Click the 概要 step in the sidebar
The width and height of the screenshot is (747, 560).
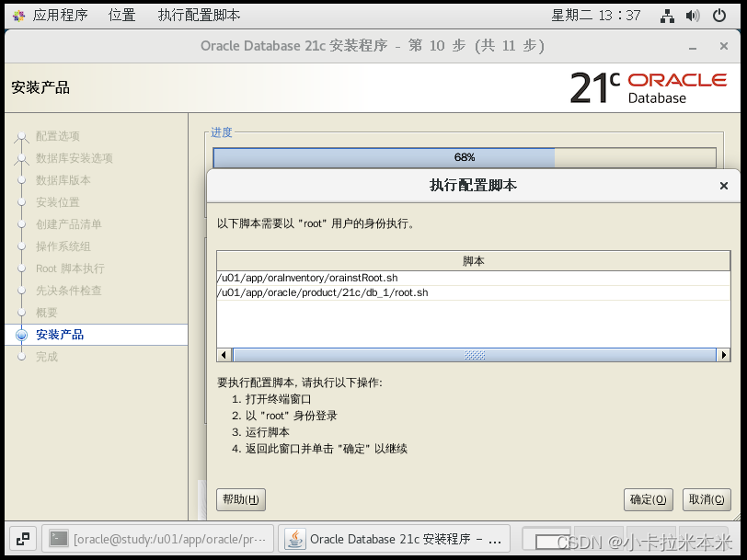(x=46, y=313)
